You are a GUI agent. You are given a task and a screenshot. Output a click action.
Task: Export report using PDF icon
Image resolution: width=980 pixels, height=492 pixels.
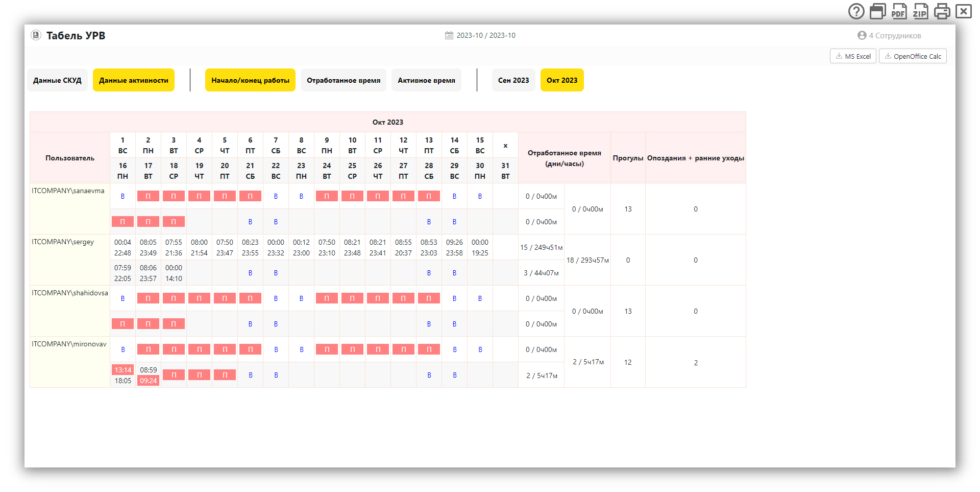tap(899, 11)
